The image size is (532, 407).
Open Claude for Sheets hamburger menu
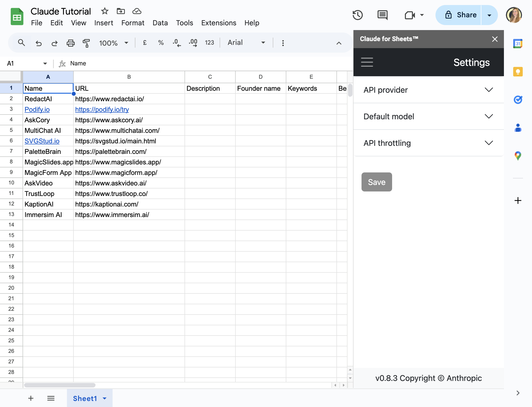pos(367,62)
